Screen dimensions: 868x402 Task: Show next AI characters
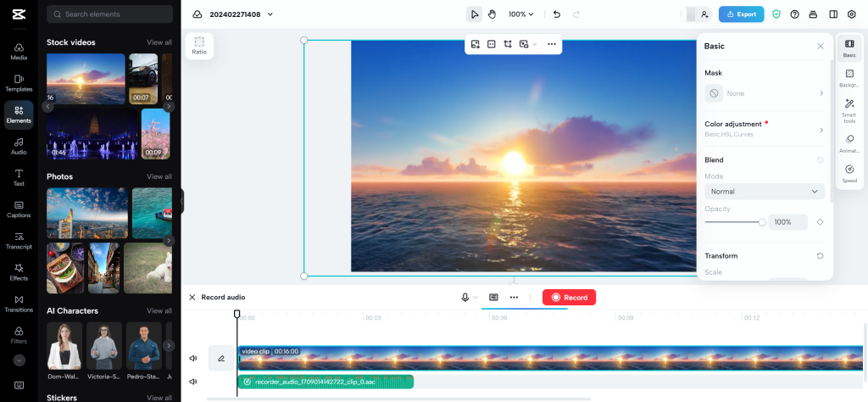pos(169,345)
